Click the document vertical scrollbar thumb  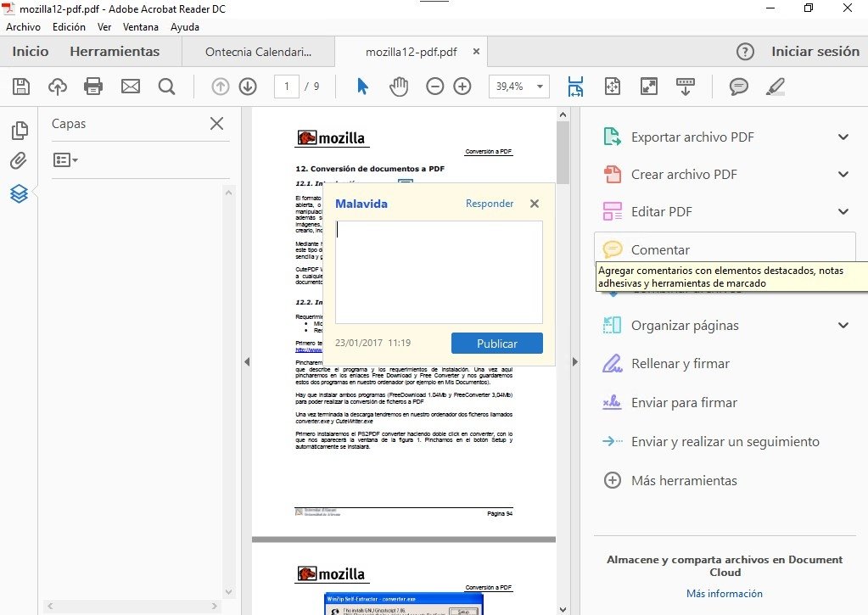(563, 152)
